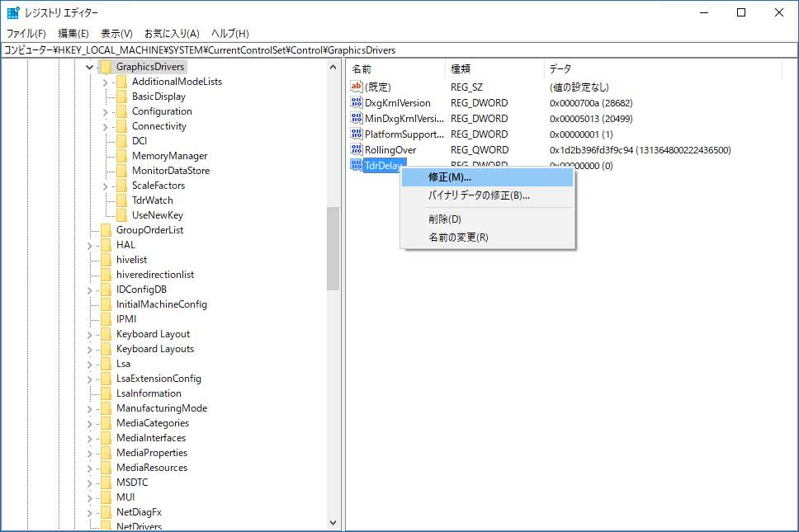Click the TdrWatch folder icon
799x532 pixels.
pyautogui.click(x=121, y=200)
